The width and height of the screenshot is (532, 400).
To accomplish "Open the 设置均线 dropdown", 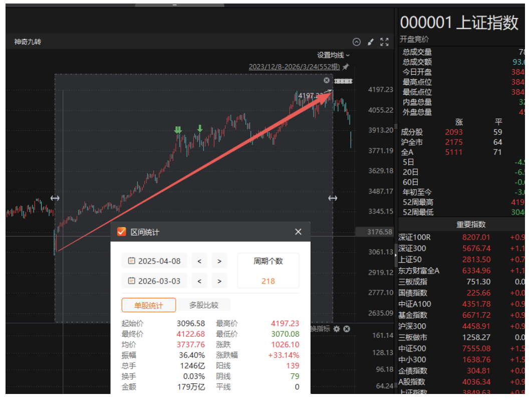I will coord(330,55).
